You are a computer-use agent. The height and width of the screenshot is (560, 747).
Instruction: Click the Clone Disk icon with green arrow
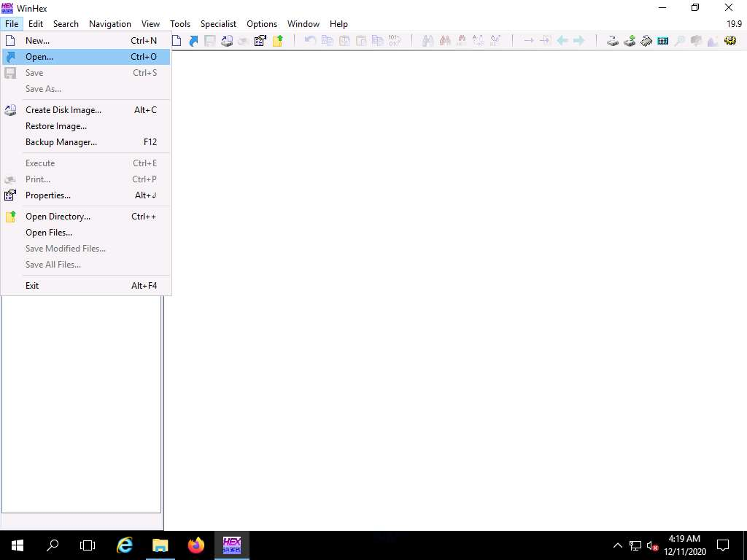[x=630, y=41]
